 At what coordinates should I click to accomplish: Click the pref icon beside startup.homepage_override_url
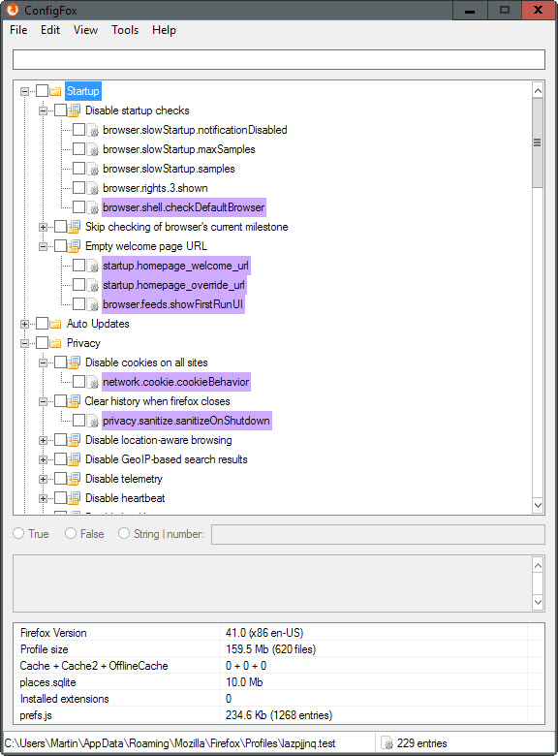[93, 285]
